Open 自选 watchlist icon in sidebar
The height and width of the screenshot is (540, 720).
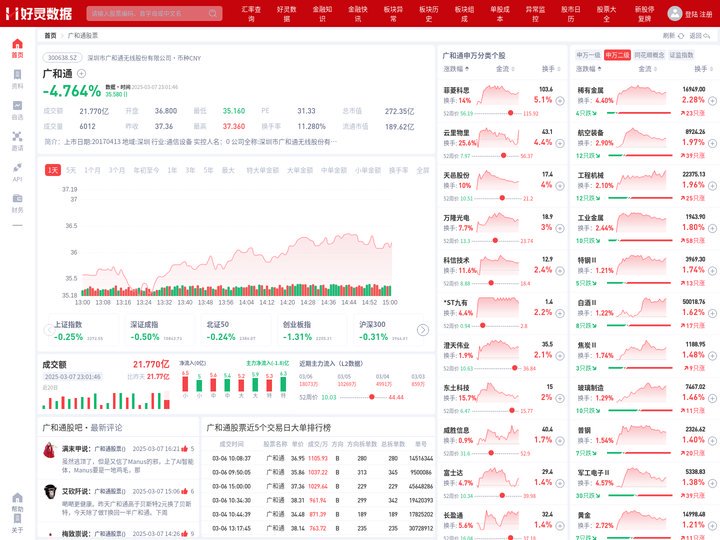pyautogui.click(x=17, y=105)
